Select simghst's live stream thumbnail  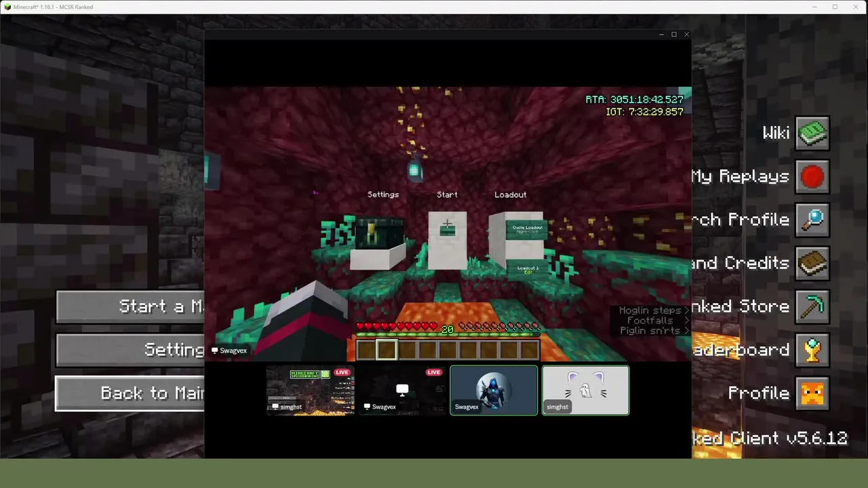[x=310, y=390]
